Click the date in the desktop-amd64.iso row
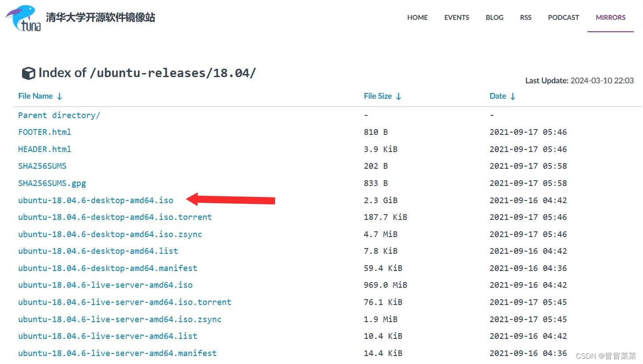Viewport: 643px width, 364px height. pos(528,201)
